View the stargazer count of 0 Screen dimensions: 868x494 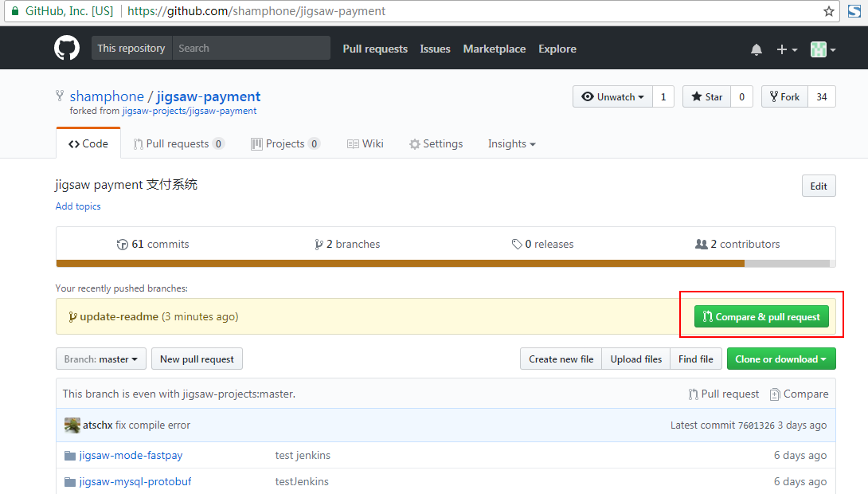point(742,97)
